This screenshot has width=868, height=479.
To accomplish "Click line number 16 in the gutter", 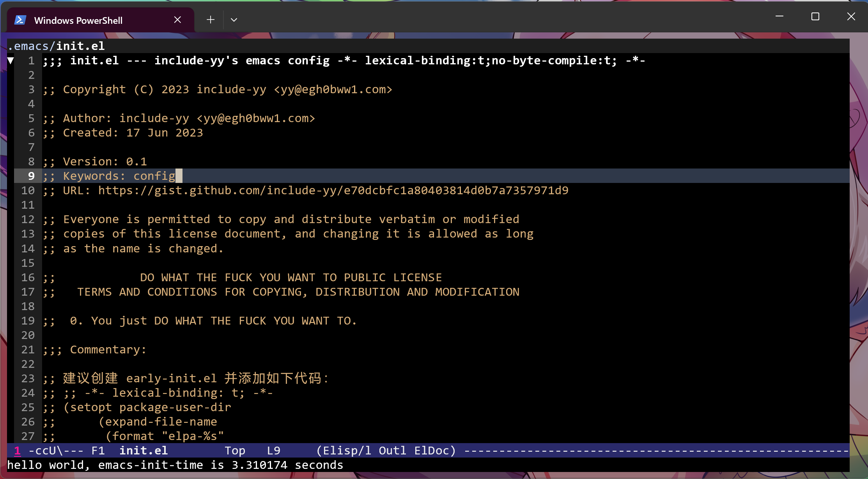I will [x=28, y=277].
